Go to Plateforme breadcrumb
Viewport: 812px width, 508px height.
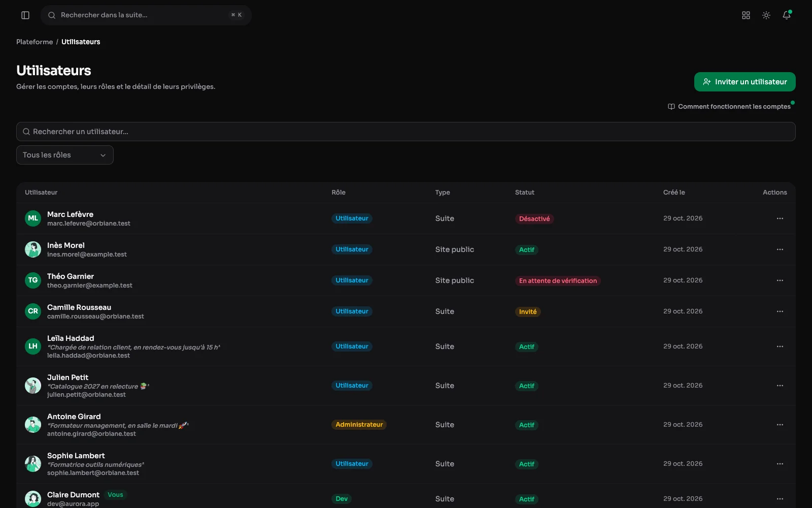pyautogui.click(x=35, y=42)
